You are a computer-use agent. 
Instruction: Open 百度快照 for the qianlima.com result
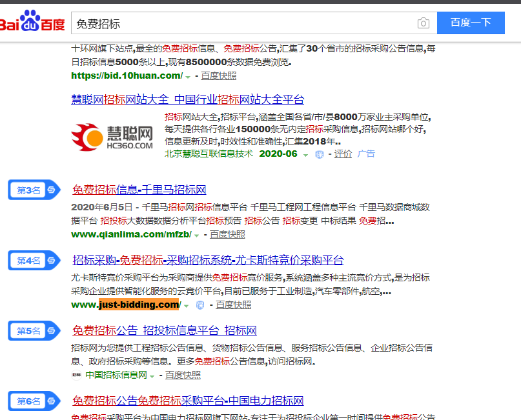[x=228, y=234]
